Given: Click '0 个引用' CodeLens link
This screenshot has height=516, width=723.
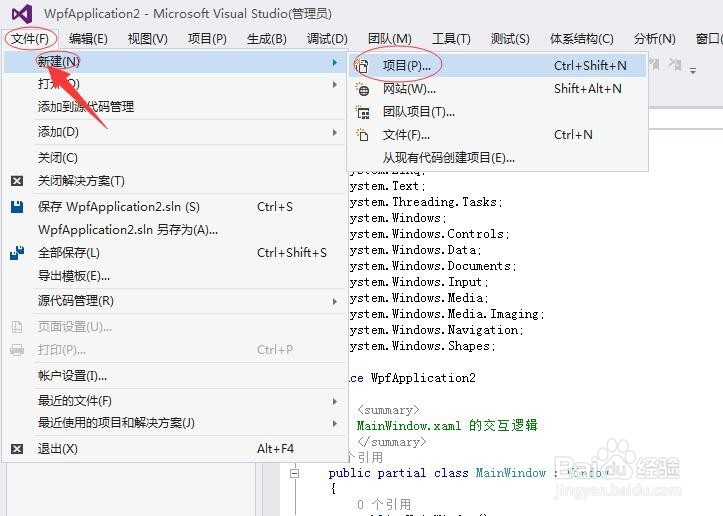Looking at the screenshot, I should click(384, 504).
